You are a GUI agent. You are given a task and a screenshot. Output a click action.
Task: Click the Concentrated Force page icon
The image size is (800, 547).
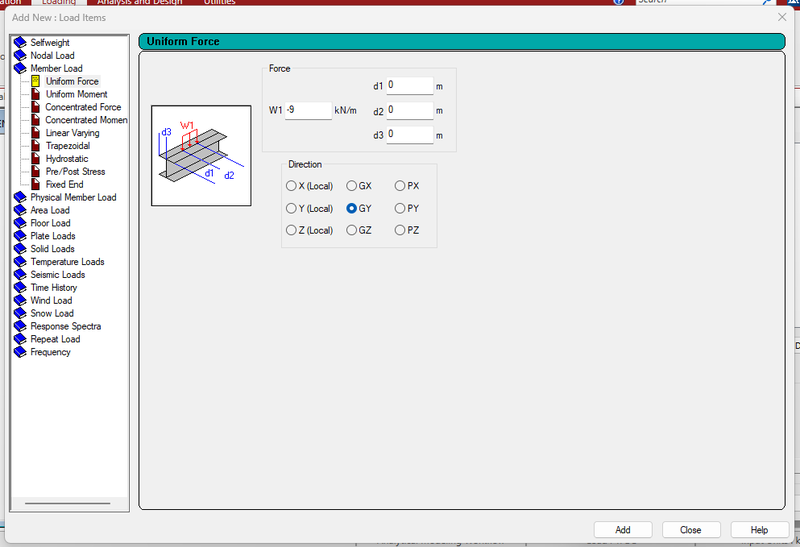tap(35, 107)
